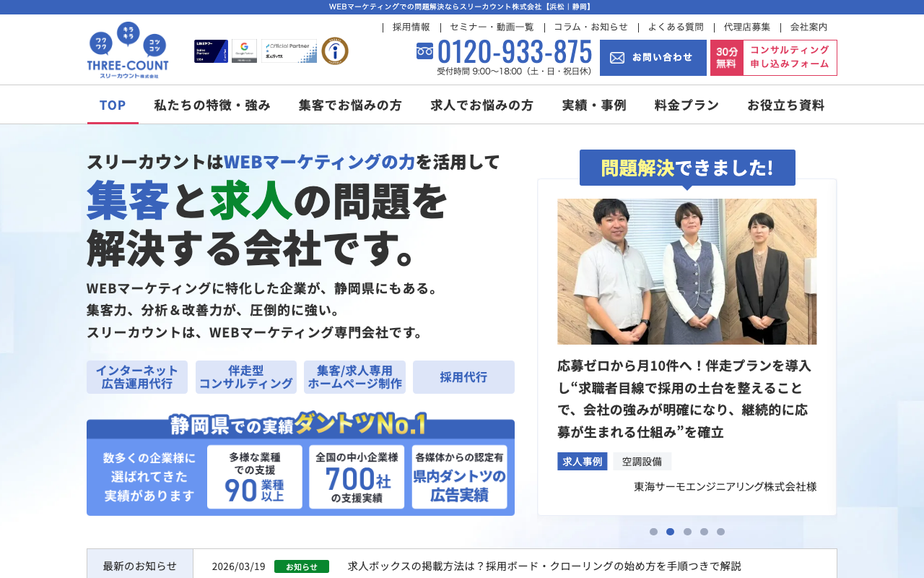Click the Official Partner badge
Viewport: 924px width, 578px height.
[289, 51]
